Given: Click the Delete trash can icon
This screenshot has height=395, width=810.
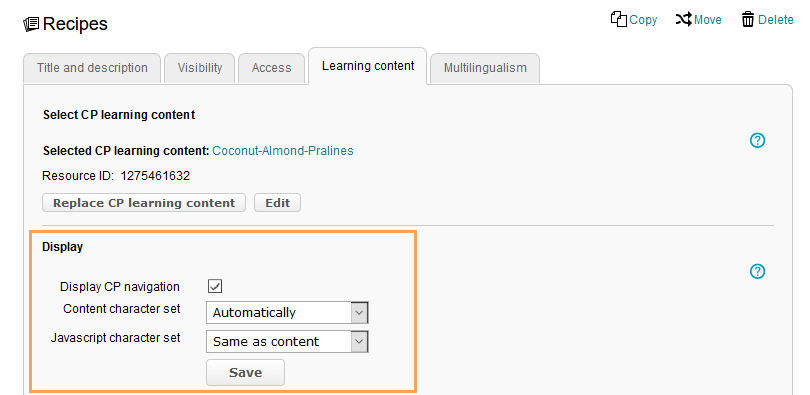Looking at the screenshot, I should (x=747, y=20).
